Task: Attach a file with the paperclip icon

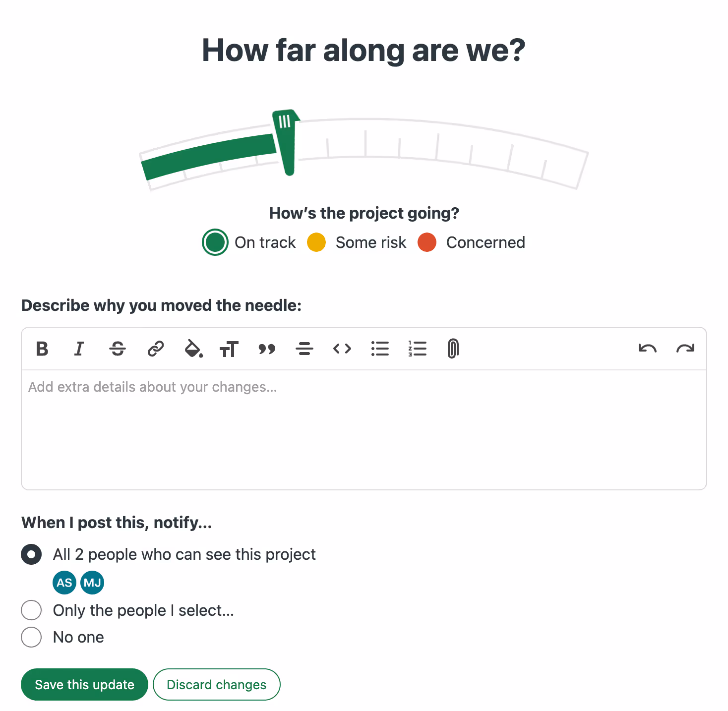Action: click(x=453, y=349)
